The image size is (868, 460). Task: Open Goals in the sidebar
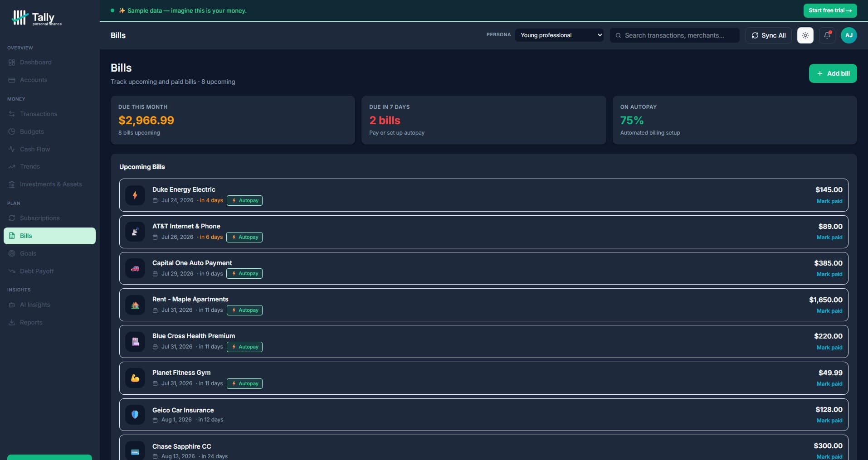pyautogui.click(x=49, y=253)
